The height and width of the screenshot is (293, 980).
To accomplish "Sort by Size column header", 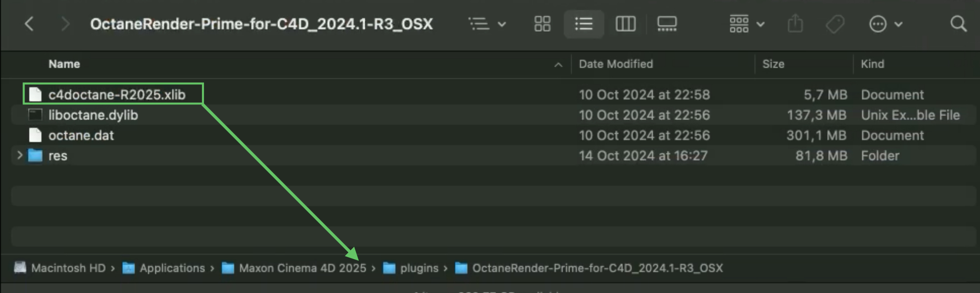I will pyautogui.click(x=773, y=64).
